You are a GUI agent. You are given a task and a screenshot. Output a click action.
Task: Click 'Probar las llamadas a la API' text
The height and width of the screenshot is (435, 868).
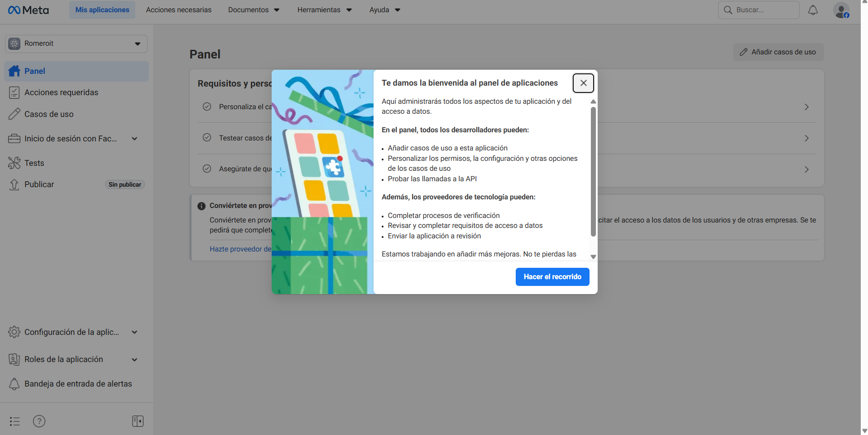(x=432, y=179)
